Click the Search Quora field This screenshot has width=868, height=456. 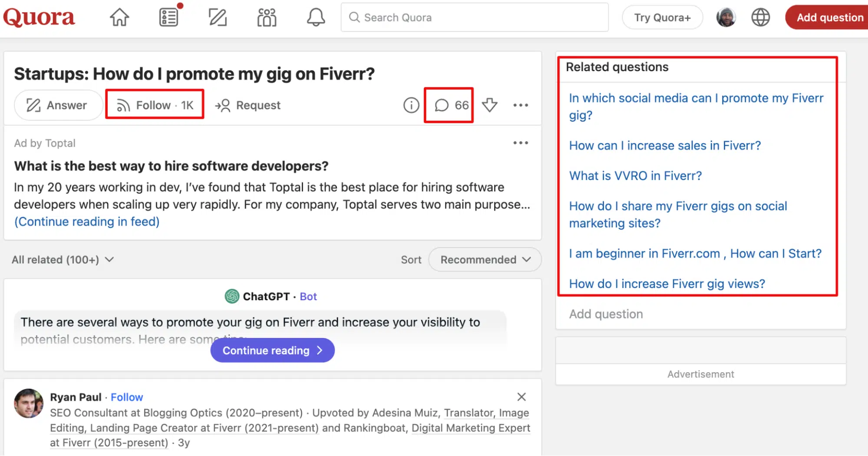tap(474, 18)
